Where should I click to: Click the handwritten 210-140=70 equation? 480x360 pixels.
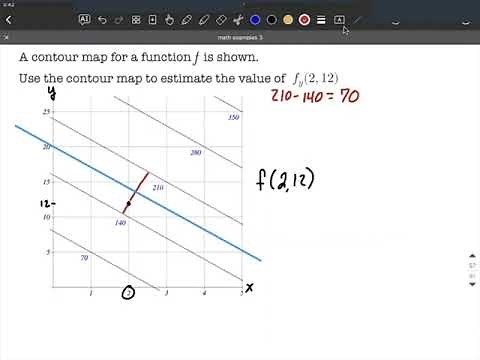(x=315, y=96)
